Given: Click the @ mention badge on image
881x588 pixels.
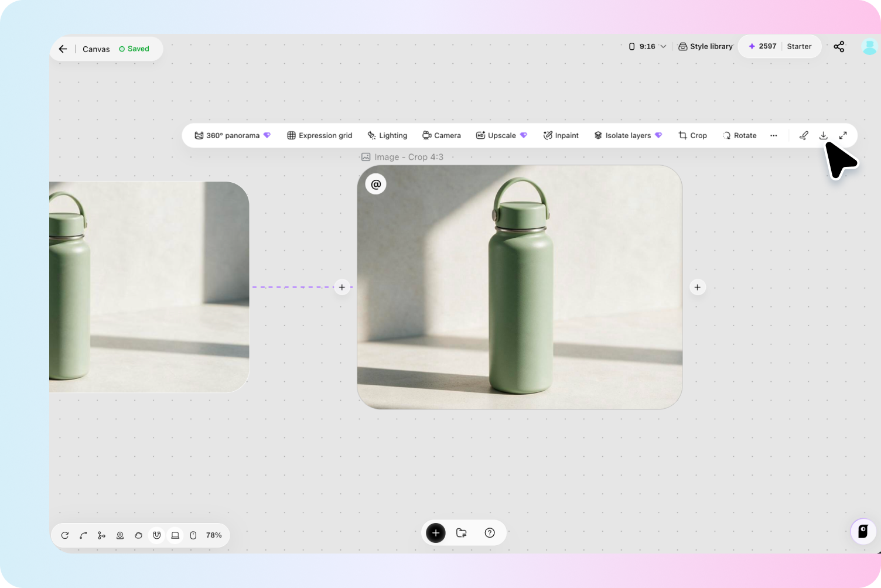Looking at the screenshot, I should [376, 184].
